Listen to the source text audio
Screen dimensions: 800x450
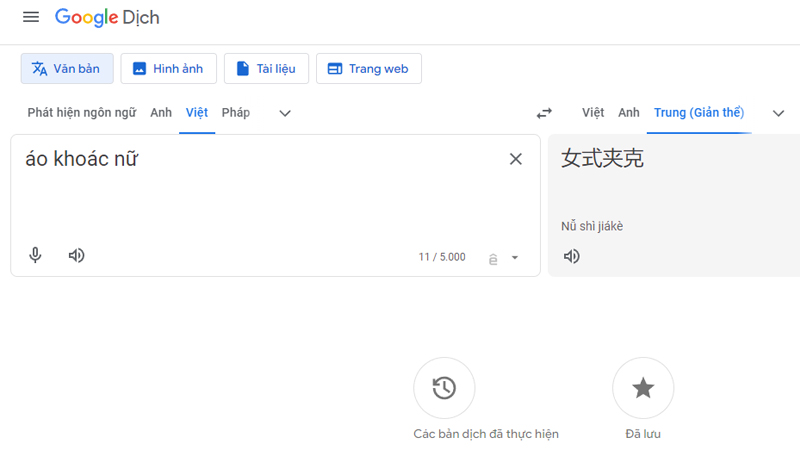click(x=77, y=255)
